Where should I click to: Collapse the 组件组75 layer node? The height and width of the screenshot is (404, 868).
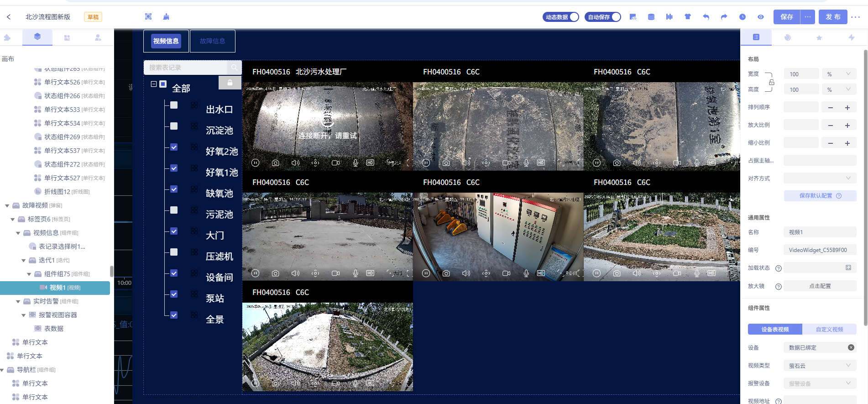point(29,274)
